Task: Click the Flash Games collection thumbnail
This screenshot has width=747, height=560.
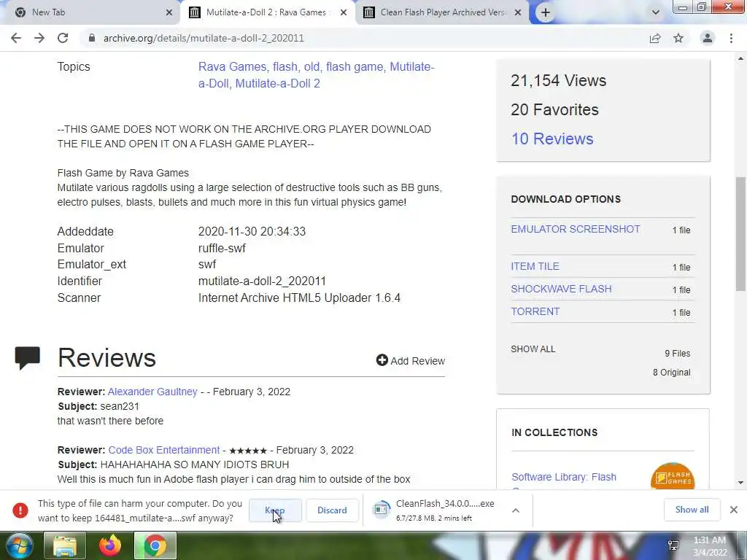Action: [672, 476]
